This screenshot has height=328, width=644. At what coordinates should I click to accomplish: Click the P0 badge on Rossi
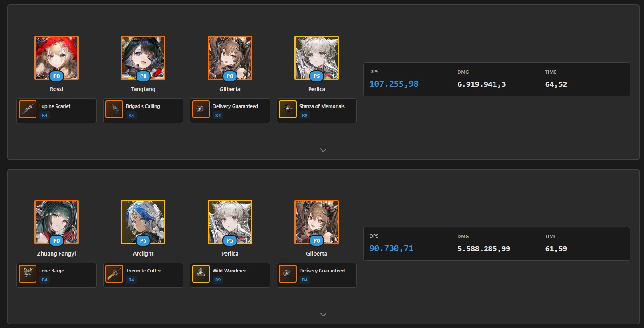56,76
